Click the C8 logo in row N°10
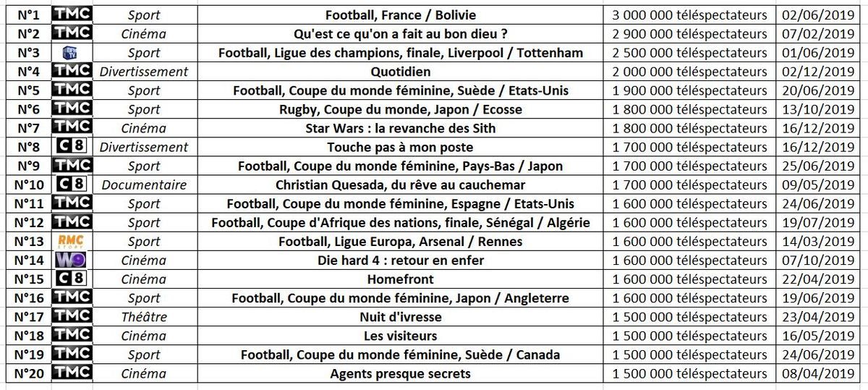 pyautogui.click(x=72, y=184)
